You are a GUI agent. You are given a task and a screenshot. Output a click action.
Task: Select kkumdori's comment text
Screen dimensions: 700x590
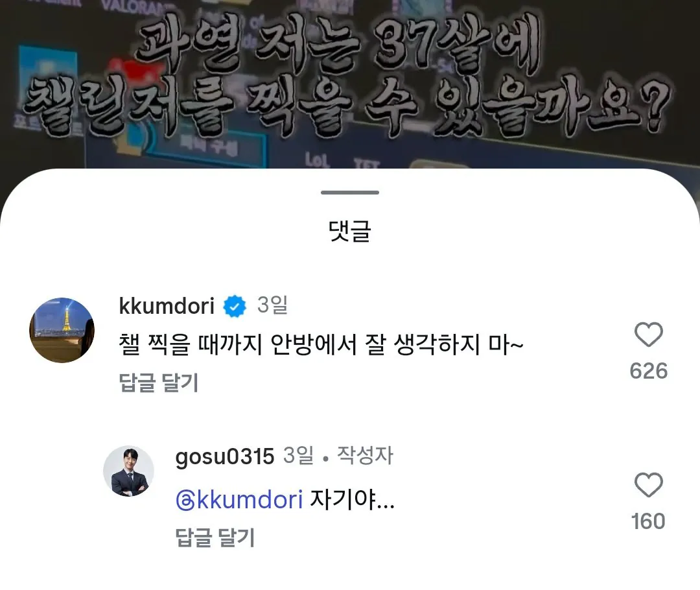[321, 345]
